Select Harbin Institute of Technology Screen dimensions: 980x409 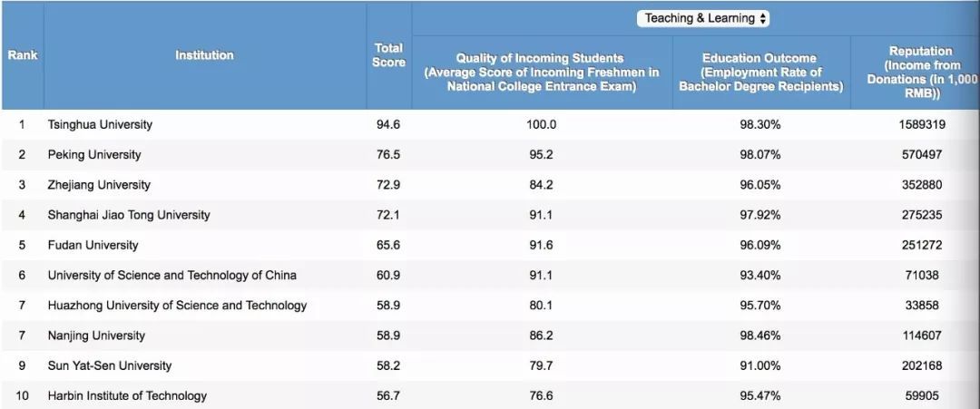pyautogui.click(x=127, y=395)
